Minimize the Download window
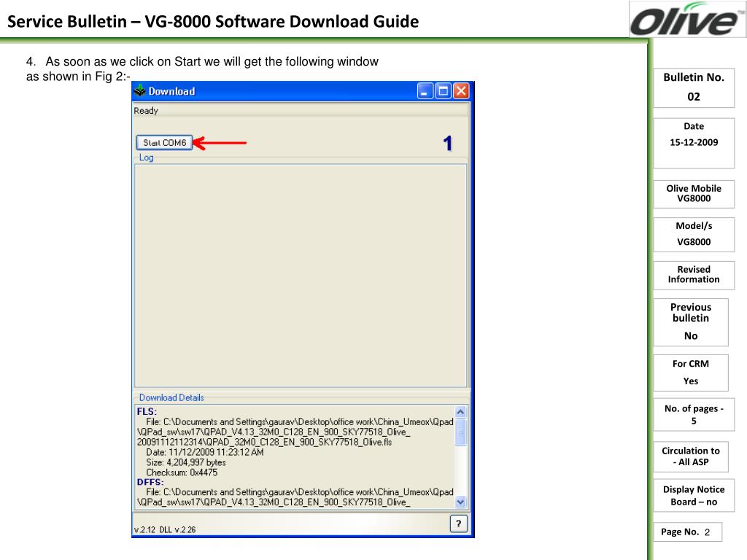The width and height of the screenshot is (747, 560). (425, 90)
